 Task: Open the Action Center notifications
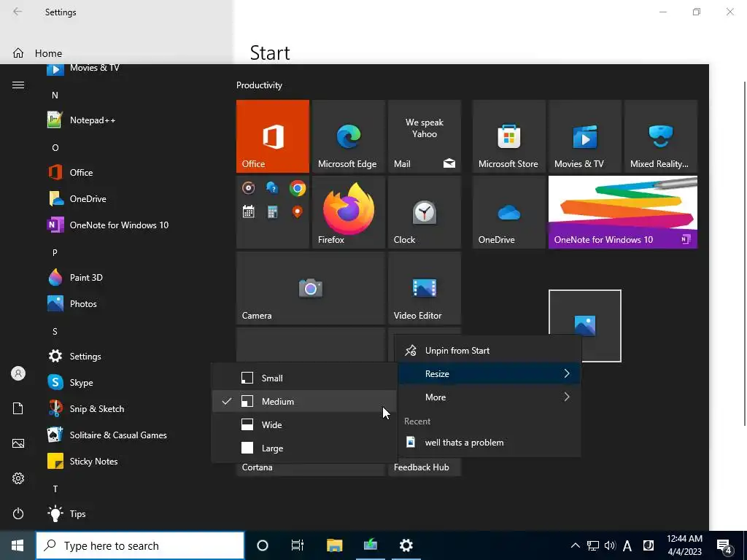724,545
